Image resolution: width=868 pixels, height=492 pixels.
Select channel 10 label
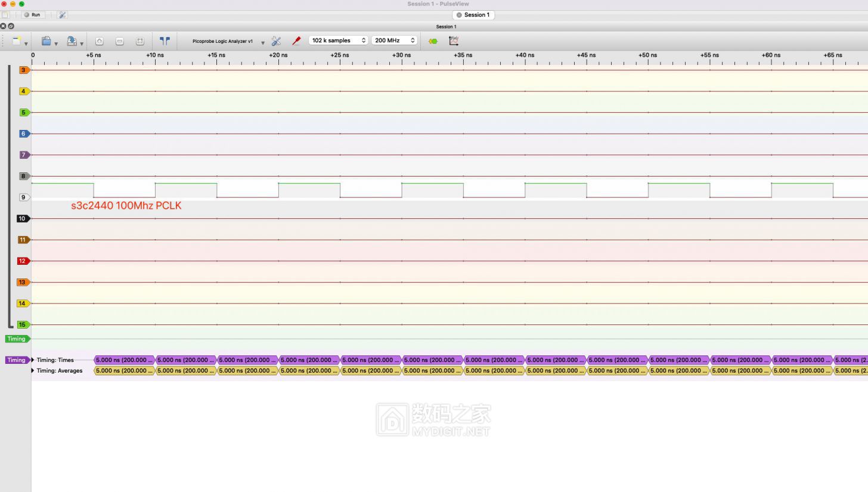click(x=23, y=218)
